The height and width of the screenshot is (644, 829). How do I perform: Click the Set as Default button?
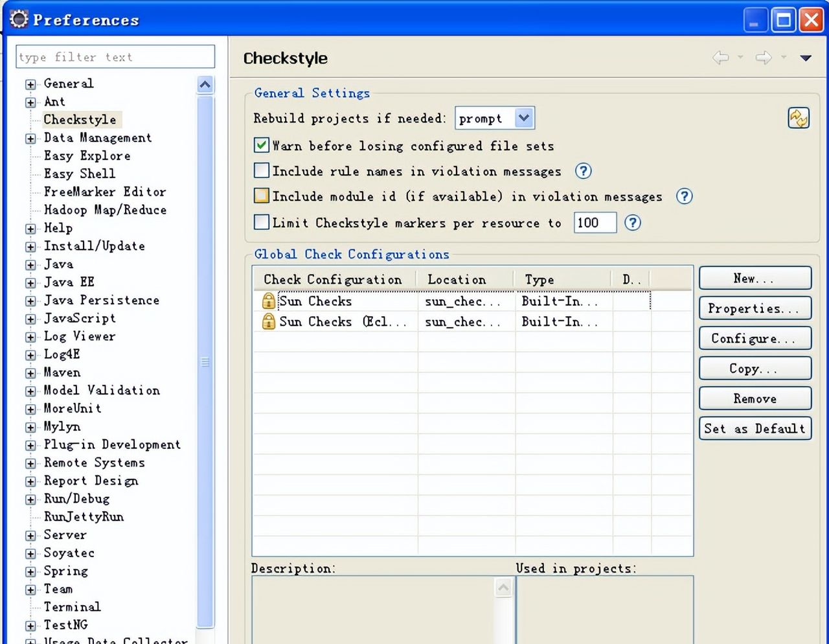point(755,428)
